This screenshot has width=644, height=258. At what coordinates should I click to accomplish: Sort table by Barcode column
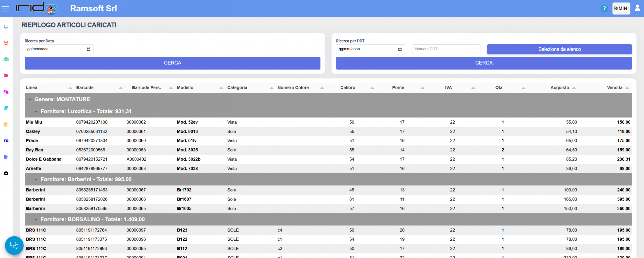85,88
